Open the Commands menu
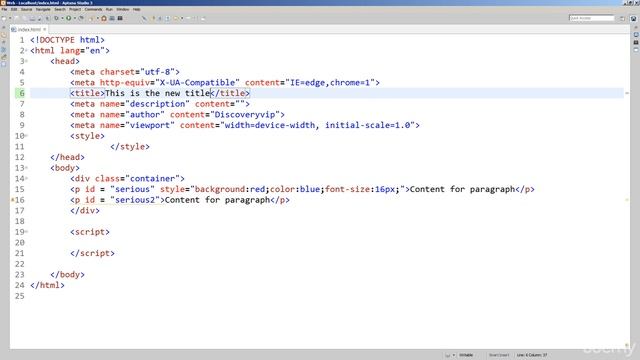640x360 pixels. (x=93, y=9)
